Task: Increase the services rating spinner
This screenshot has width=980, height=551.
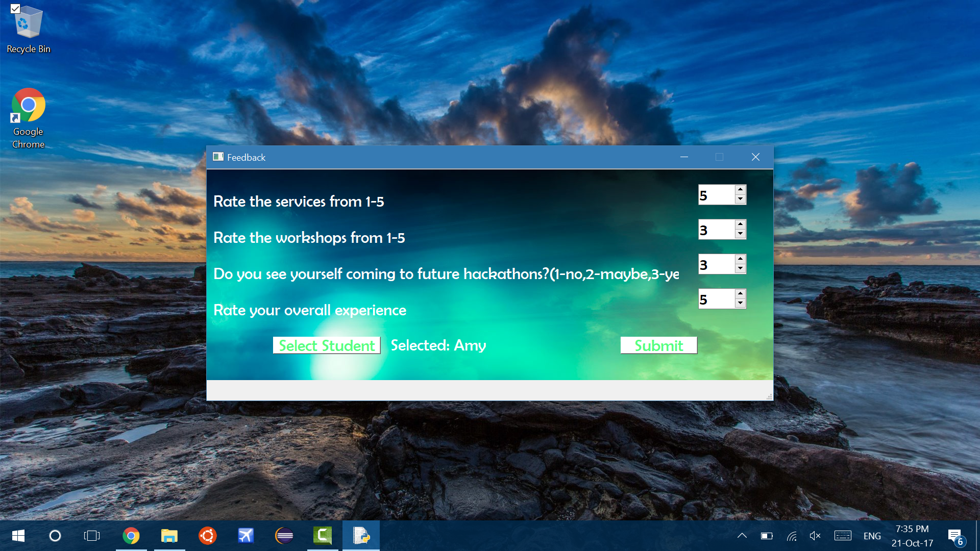Action: [740, 190]
